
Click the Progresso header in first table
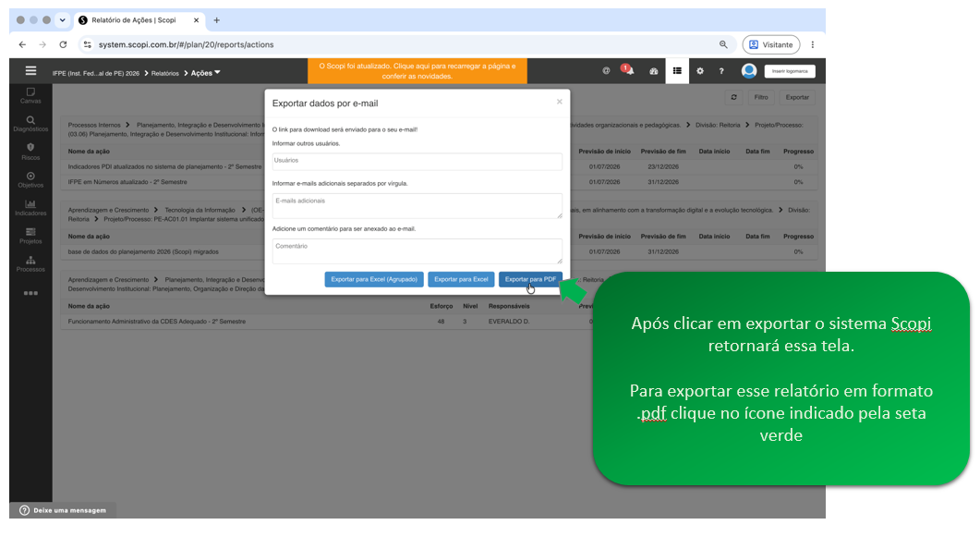tap(798, 152)
